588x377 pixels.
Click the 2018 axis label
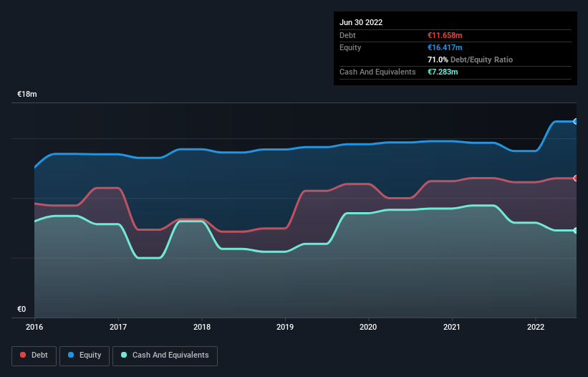pos(202,327)
